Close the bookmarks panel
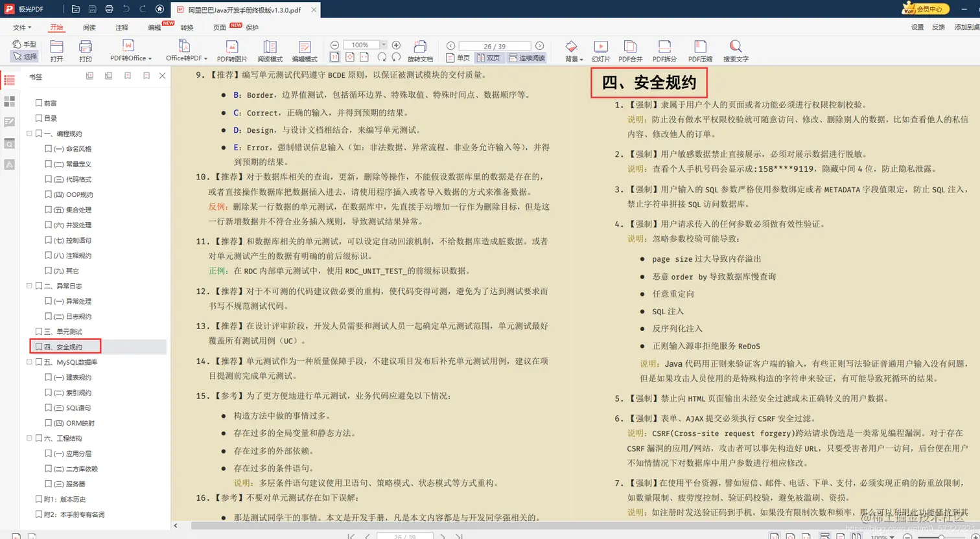Screen dimensions: 980x539 point(163,76)
